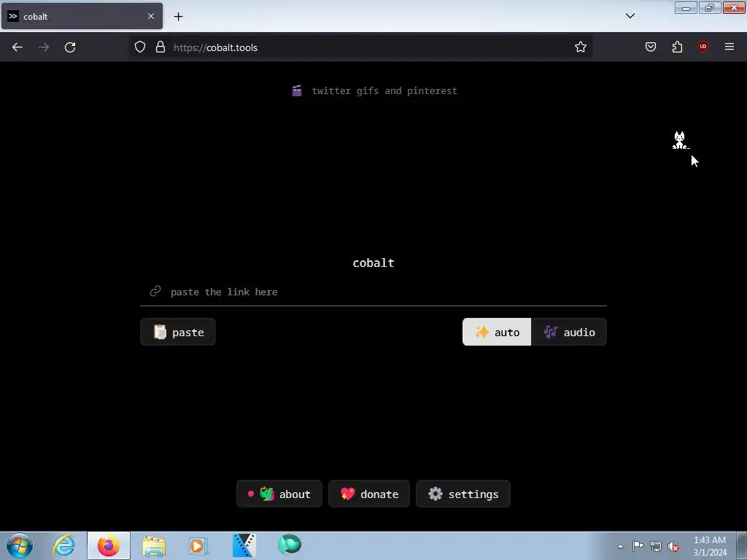
Task: Show hidden system tray icons
Action: (x=620, y=546)
